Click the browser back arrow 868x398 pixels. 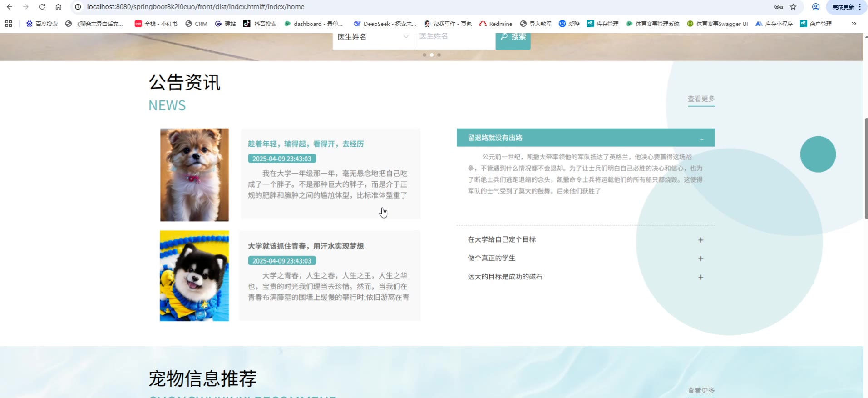[x=10, y=7]
